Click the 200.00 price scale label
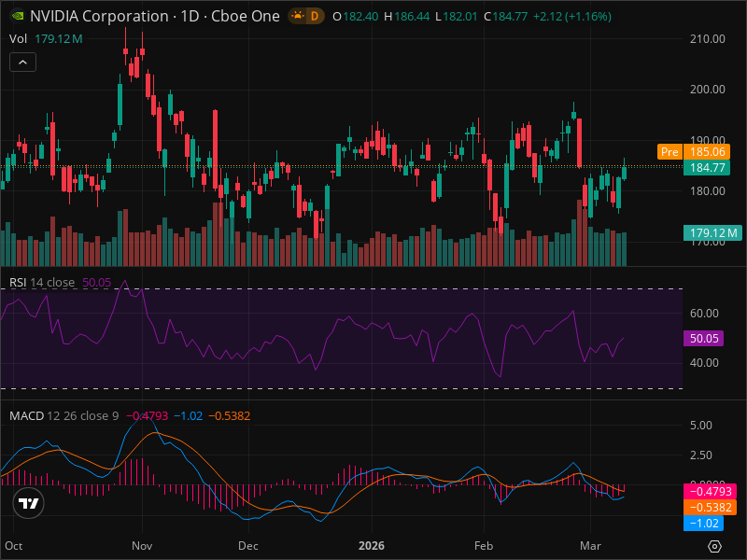 [708, 90]
